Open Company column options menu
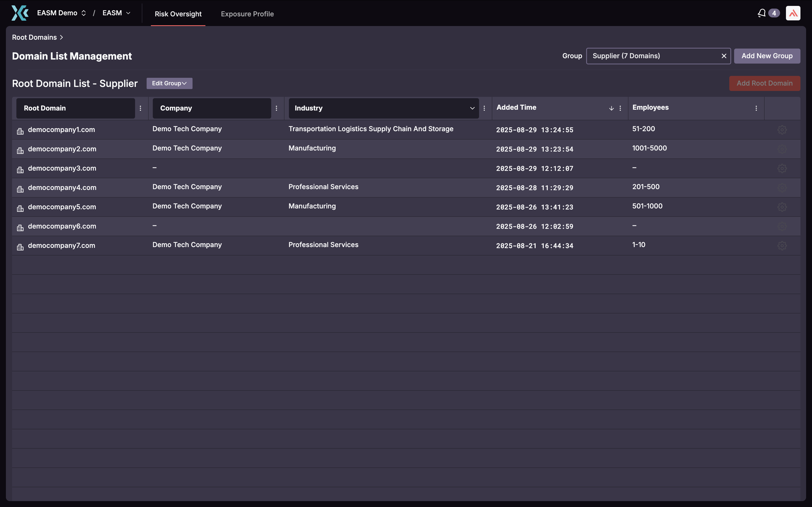The width and height of the screenshot is (812, 507). 277,108
